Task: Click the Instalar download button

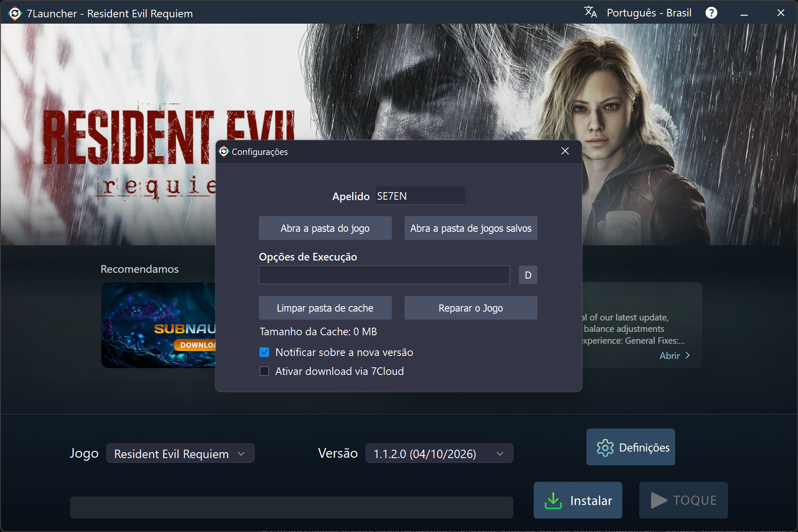Action: (578, 500)
